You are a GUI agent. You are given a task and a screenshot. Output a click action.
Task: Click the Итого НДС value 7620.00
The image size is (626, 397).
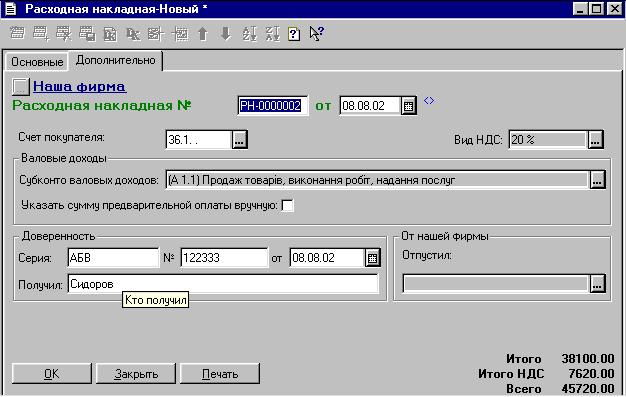[x=591, y=374]
